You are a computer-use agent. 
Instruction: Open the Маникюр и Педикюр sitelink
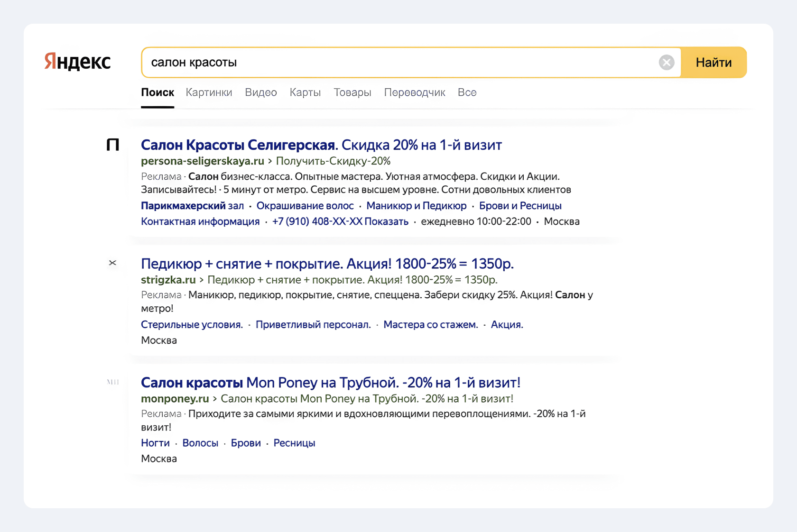click(x=417, y=206)
